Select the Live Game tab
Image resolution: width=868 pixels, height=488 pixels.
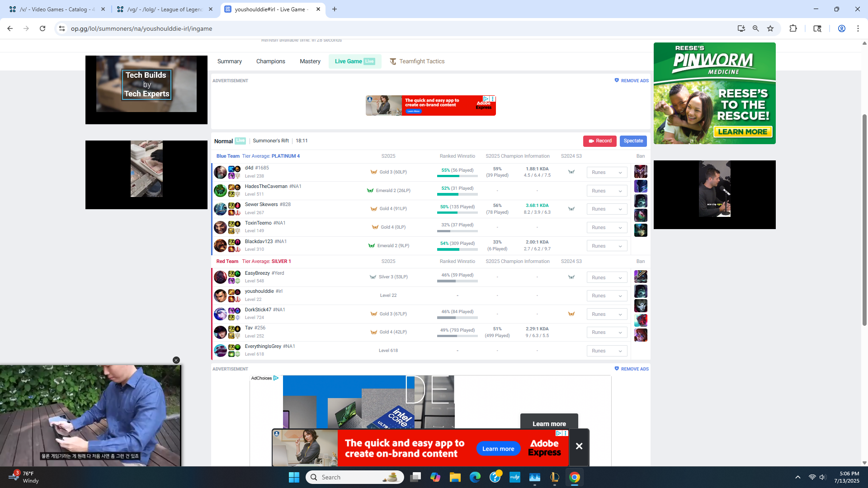pos(355,61)
